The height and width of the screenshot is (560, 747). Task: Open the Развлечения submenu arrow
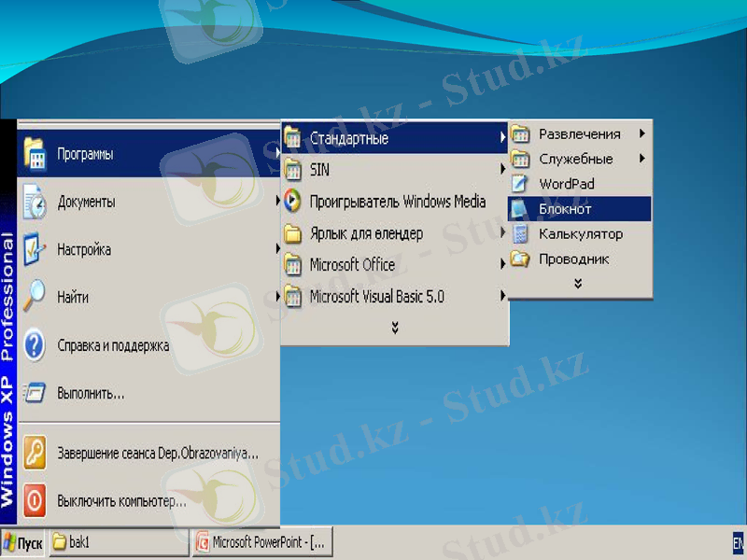641,133
